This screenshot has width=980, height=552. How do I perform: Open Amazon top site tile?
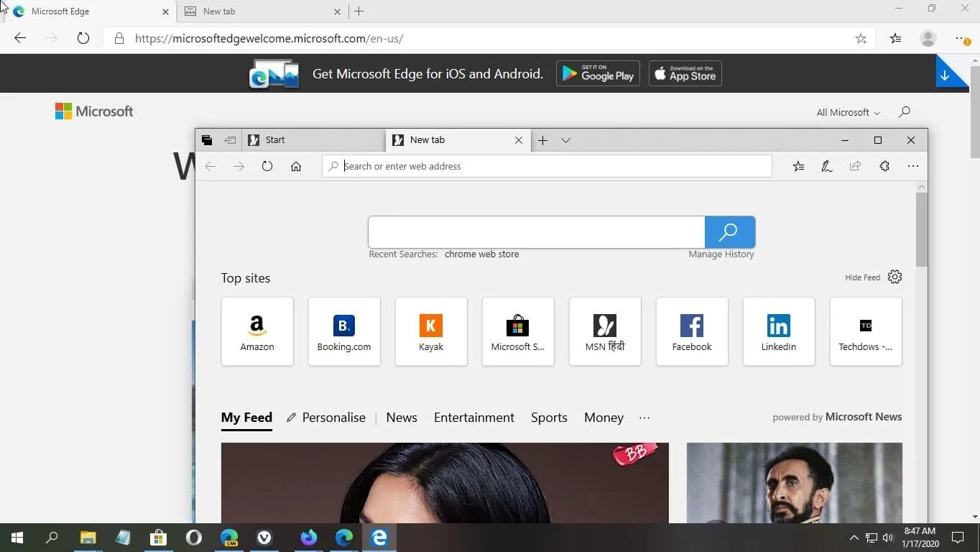257,331
